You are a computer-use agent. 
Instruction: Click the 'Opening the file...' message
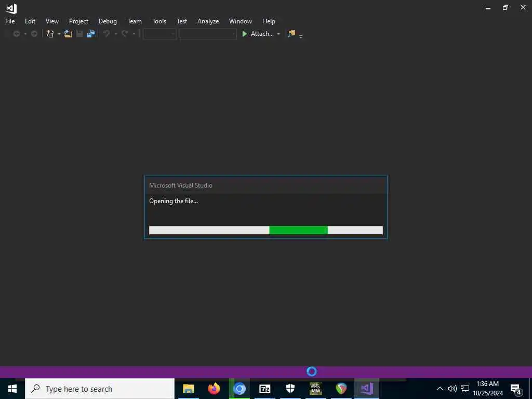point(174,201)
